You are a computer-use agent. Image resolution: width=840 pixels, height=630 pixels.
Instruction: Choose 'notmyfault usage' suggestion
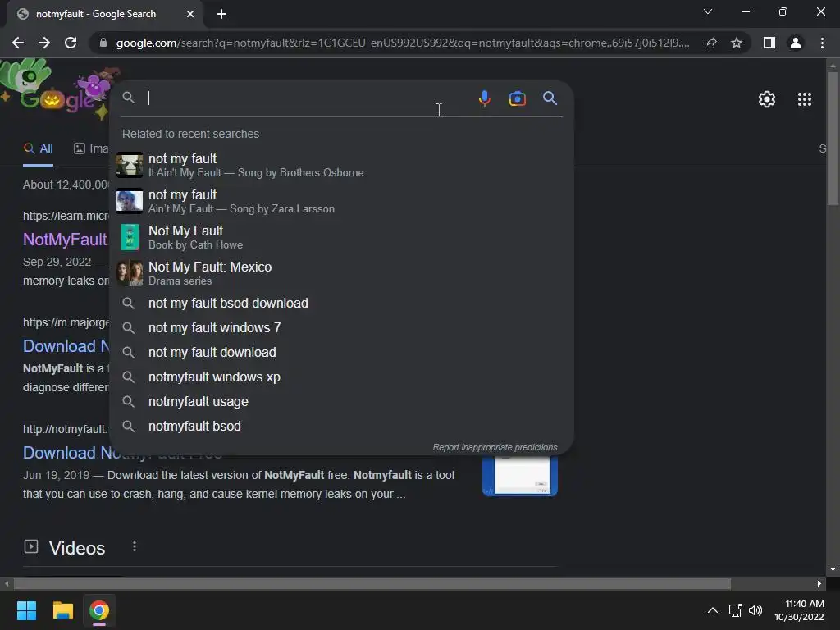click(x=341, y=402)
